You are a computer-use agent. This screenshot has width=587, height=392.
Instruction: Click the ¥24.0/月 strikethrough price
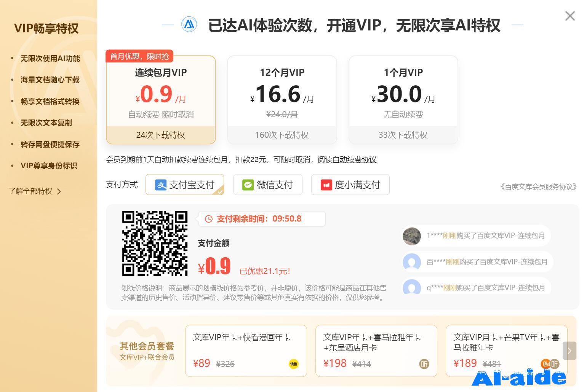[x=282, y=114]
